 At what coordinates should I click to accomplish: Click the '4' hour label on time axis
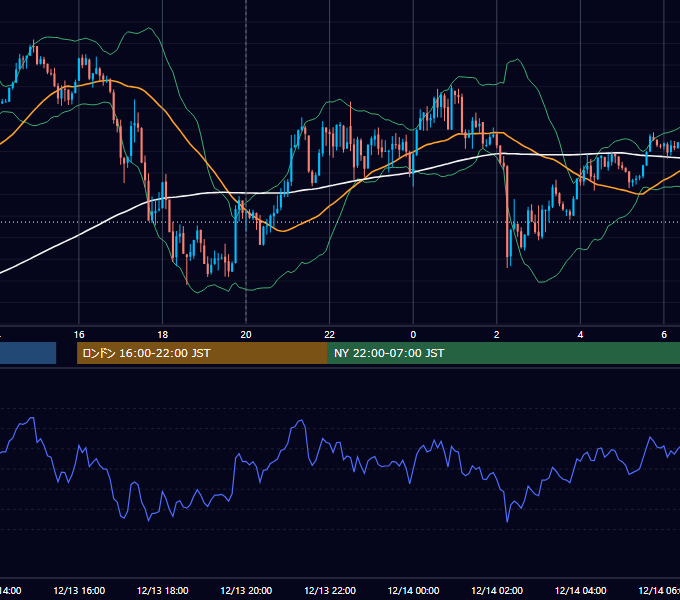pos(580,335)
